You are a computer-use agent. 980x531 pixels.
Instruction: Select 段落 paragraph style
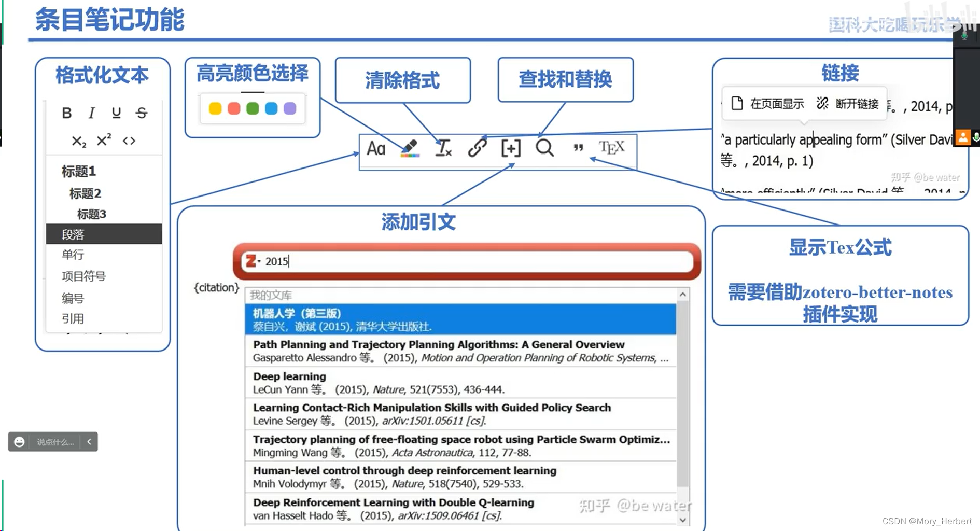tap(104, 234)
